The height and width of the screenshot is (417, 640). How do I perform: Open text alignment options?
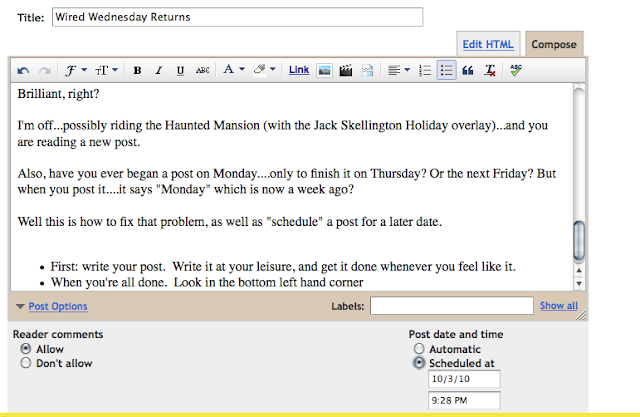pyautogui.click(x=394, y=71)
